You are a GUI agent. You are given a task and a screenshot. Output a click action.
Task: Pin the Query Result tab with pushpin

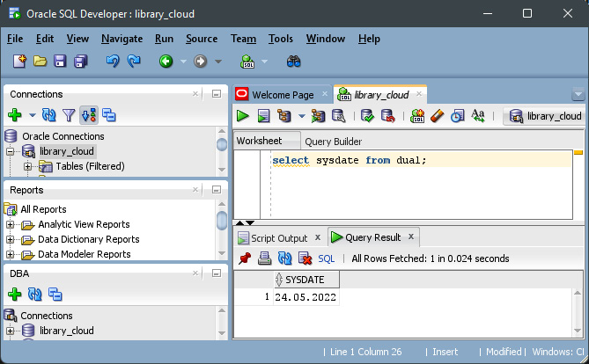coord(245,258)
